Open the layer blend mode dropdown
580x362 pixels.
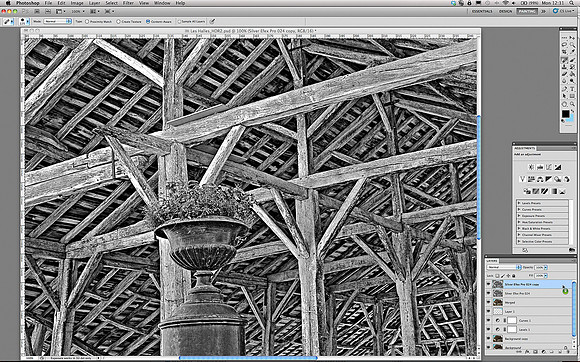504,267
